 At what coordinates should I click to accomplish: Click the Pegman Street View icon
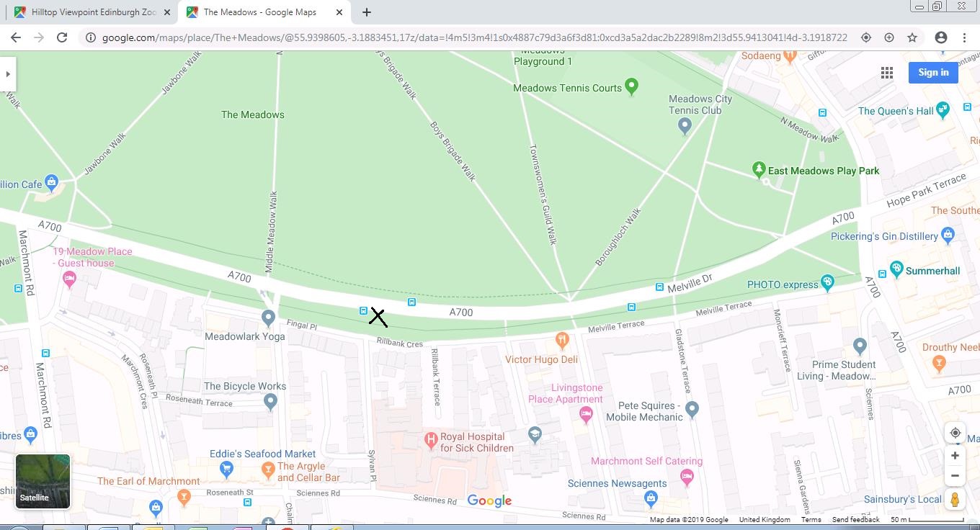pyautogui.click(x=955, y=499)
